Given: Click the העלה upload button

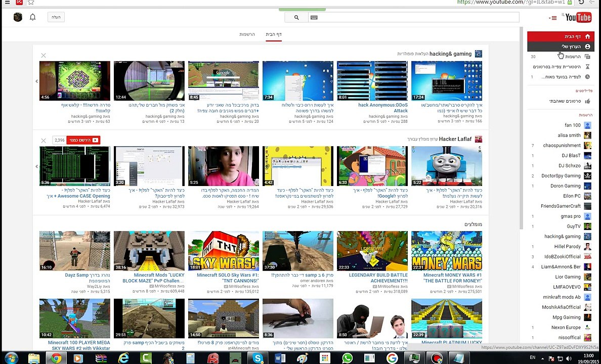Looking at the screenshot, I should [x=56, y=17].
